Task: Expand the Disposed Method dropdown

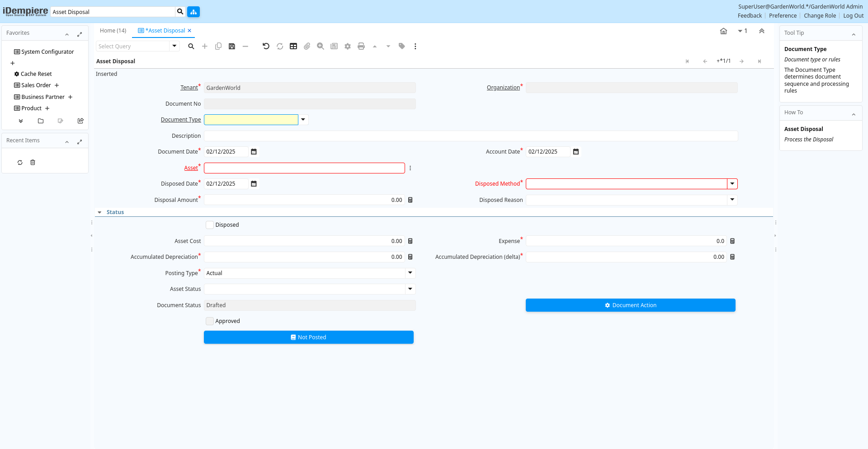Action: tap(732, 184)
